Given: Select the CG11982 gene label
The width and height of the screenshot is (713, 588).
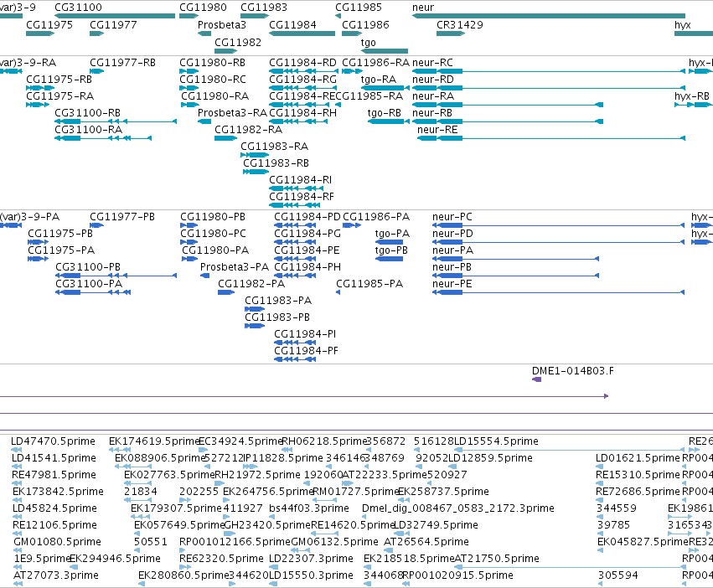Looking at the screenshot, I should click(238, 42).
